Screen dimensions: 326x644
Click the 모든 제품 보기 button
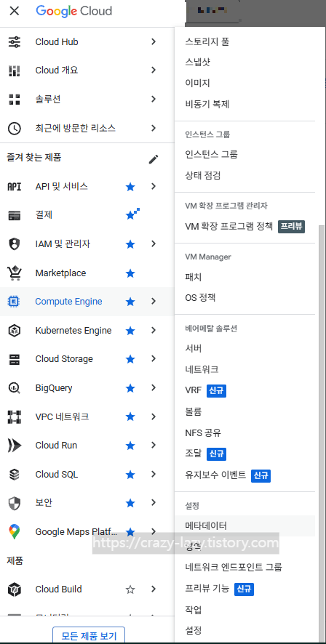(88, 635)
